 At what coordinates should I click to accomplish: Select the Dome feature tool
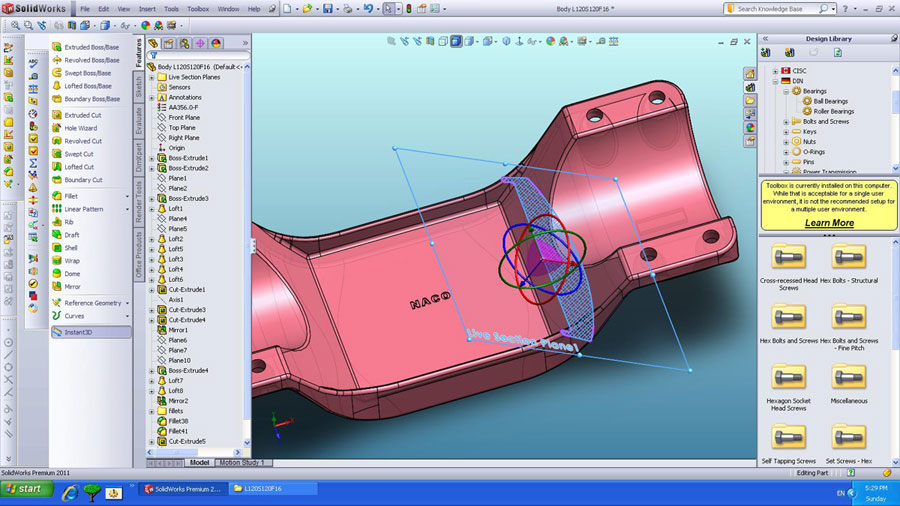66,274
